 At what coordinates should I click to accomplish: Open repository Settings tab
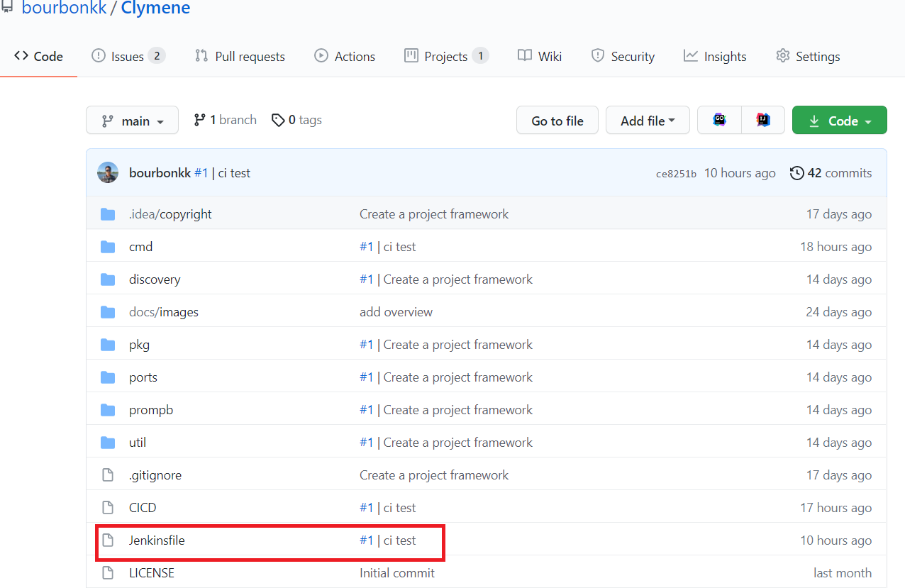pos(808,57)
